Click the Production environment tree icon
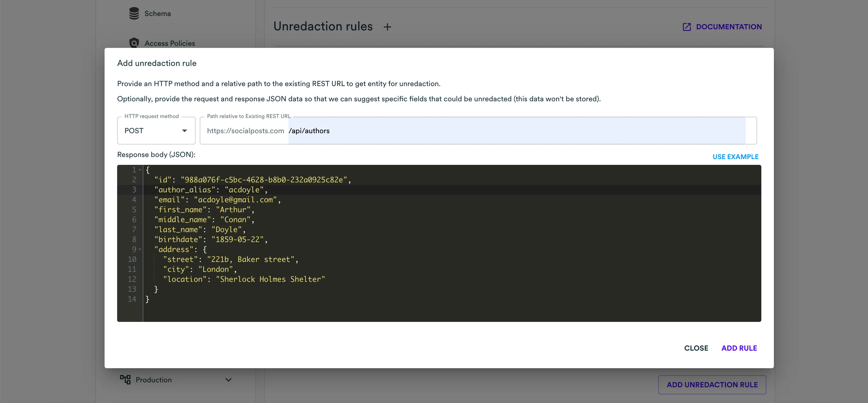868x403 pixels. click(125, 380)
